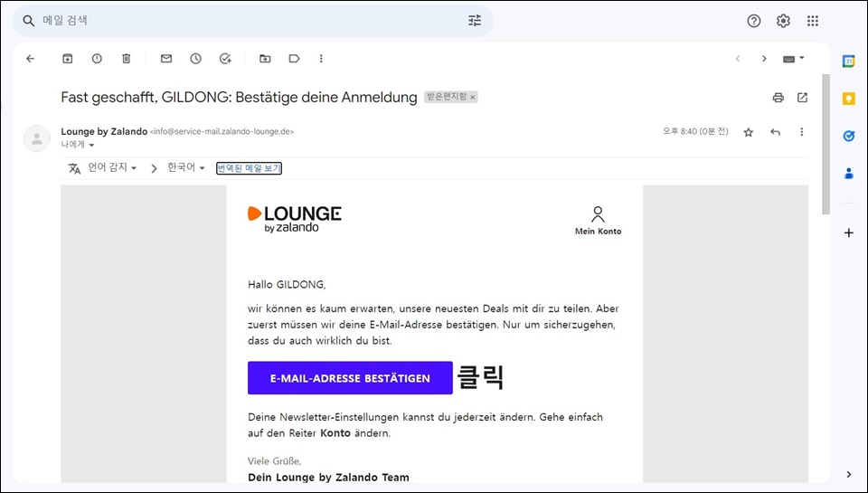Snooze this email with clock icon

coord(195,59)
